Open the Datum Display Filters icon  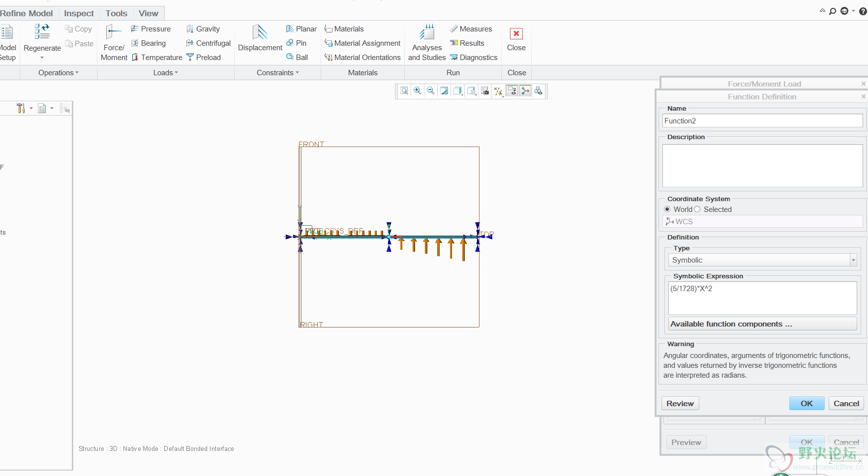pos(498,91)
